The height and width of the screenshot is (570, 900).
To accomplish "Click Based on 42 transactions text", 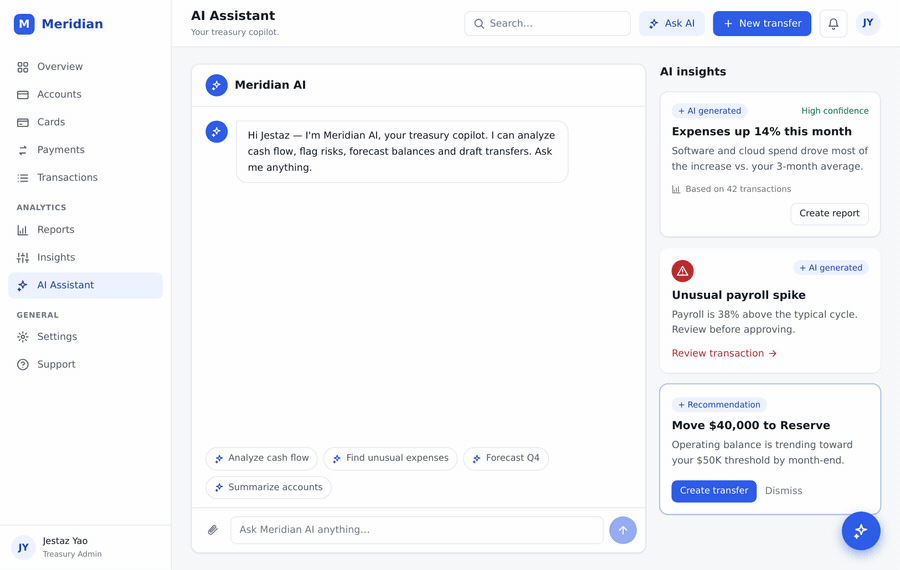I will point(738,189).
